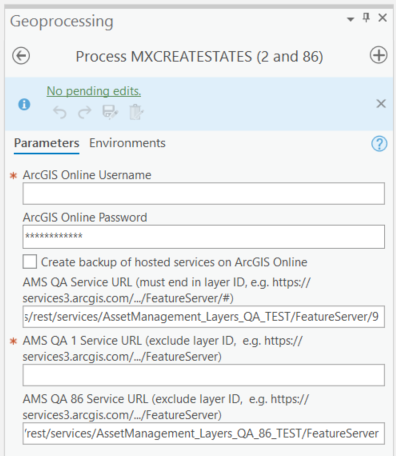Click the ArcGIS Online Username label
Screen dimensions: 396x456
pyautogui.click(x=87, y=175)
